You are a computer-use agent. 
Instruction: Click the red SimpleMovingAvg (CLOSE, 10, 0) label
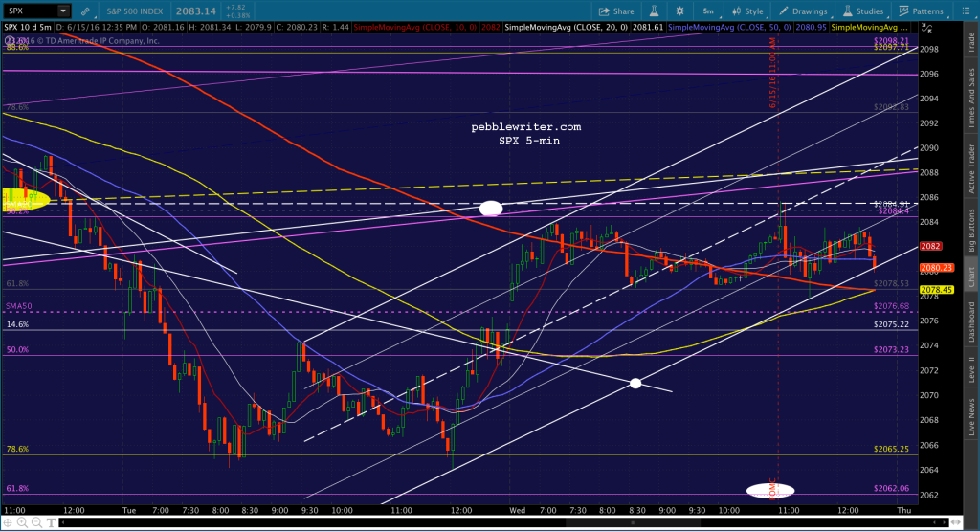coord(415,28)
